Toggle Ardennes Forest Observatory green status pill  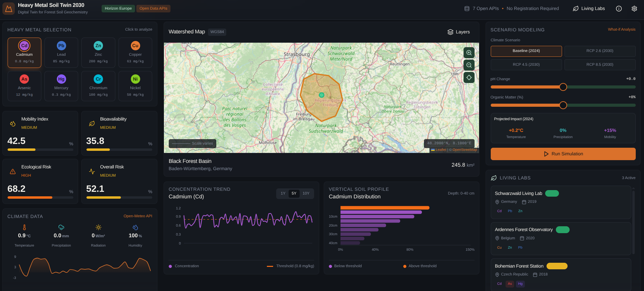tap(563, 230)
